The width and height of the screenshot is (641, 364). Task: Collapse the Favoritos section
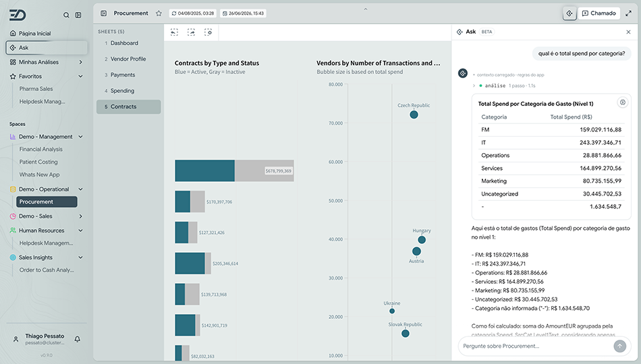pos(80,76)
